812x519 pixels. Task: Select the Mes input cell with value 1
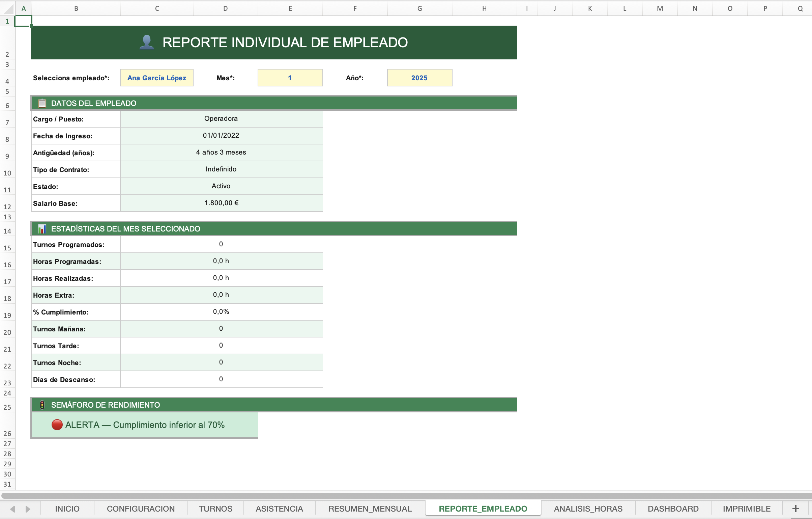(x=290, y=78)
